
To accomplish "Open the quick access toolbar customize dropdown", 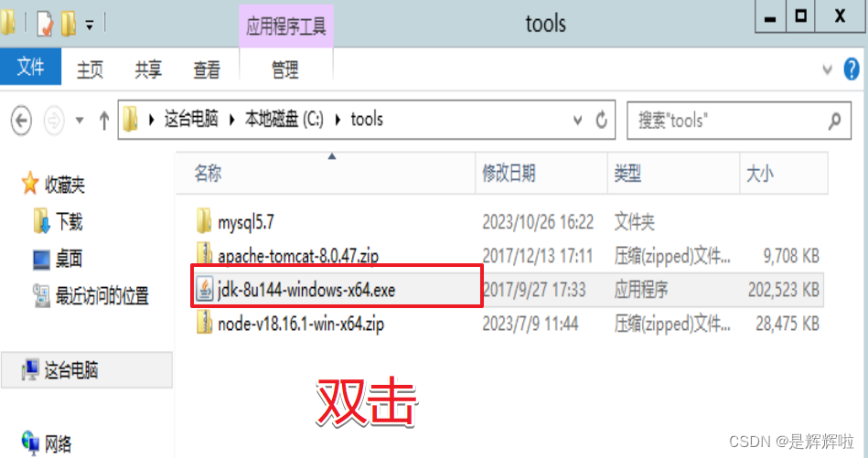I will 89,25.
